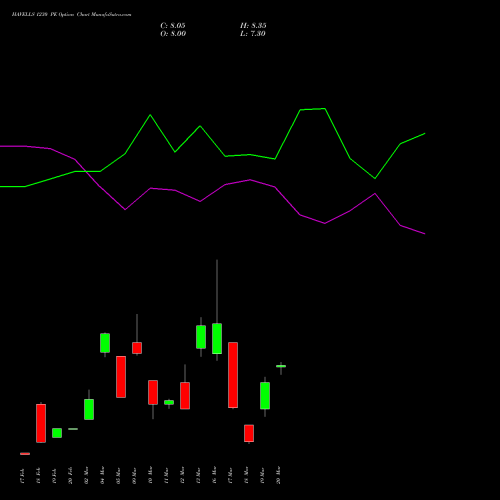Select the small green candle above 19 Feb
This screenshot has width=500, height=500.
click(57, 433)
